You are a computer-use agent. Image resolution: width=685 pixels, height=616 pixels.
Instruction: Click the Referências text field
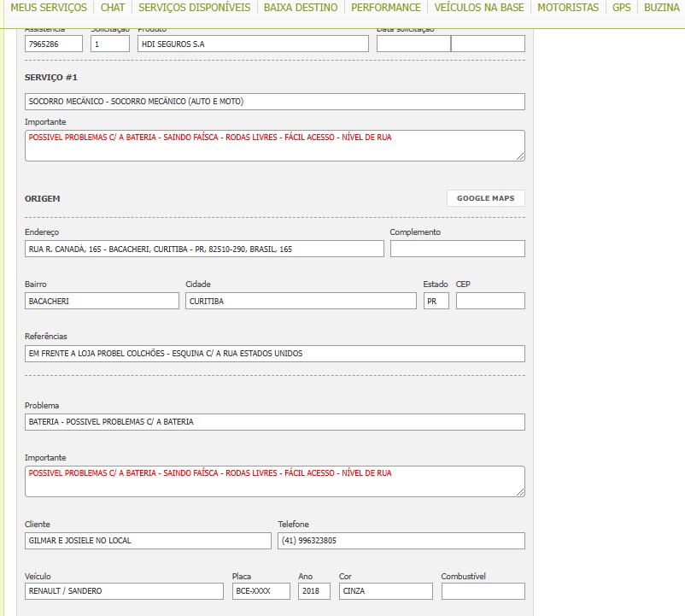tap(274, 354)
